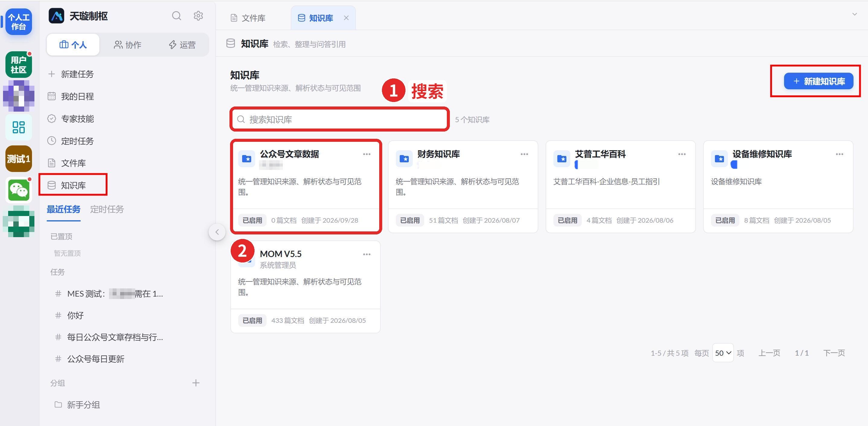Go to 上一页 in pagination
868x426 pixels.
click(769, 353)
